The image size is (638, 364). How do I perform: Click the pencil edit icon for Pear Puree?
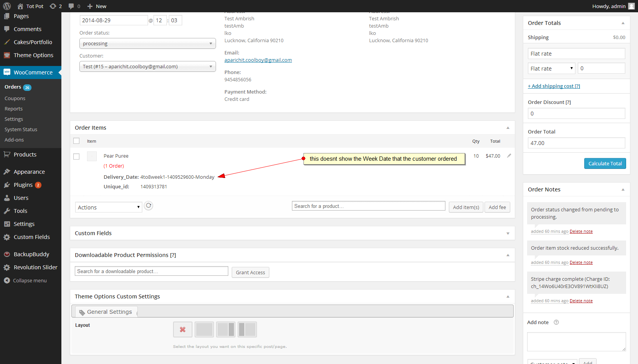point(509,156)
